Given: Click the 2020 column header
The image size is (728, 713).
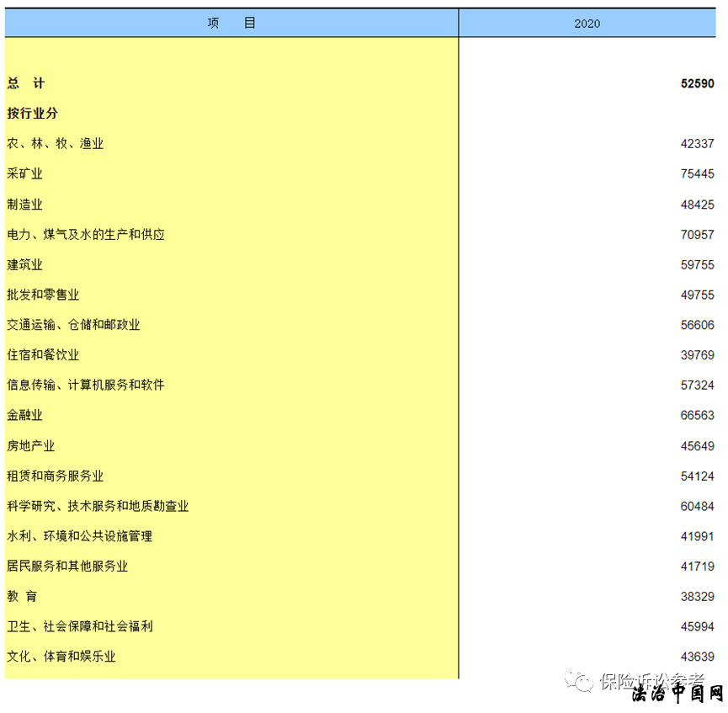Looking at the screenshot, I should [587, 24].
